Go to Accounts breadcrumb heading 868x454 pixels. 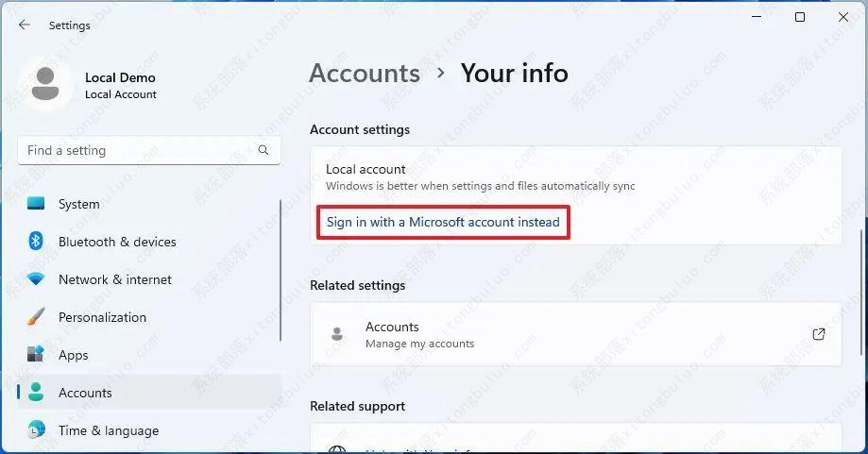365,74
